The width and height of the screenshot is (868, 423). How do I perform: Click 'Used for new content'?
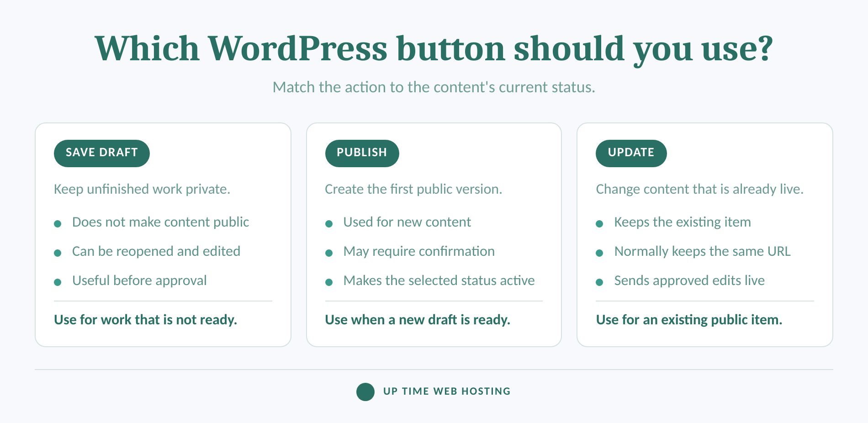tap(407, 222)
